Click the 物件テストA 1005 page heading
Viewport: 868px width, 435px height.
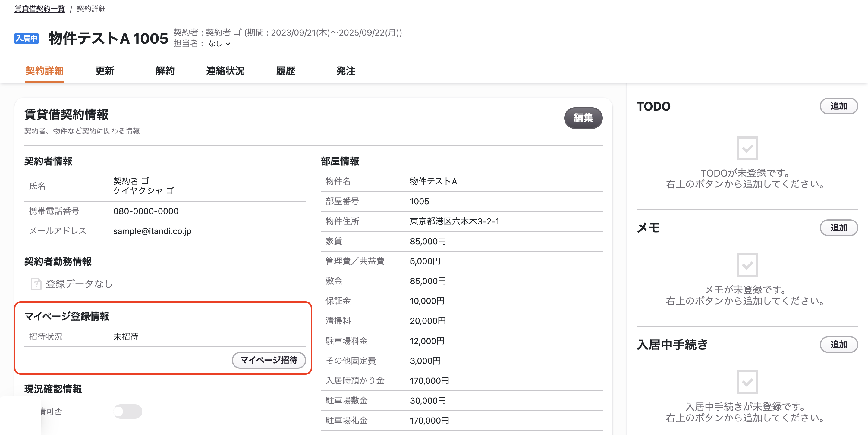click(108, 38)
